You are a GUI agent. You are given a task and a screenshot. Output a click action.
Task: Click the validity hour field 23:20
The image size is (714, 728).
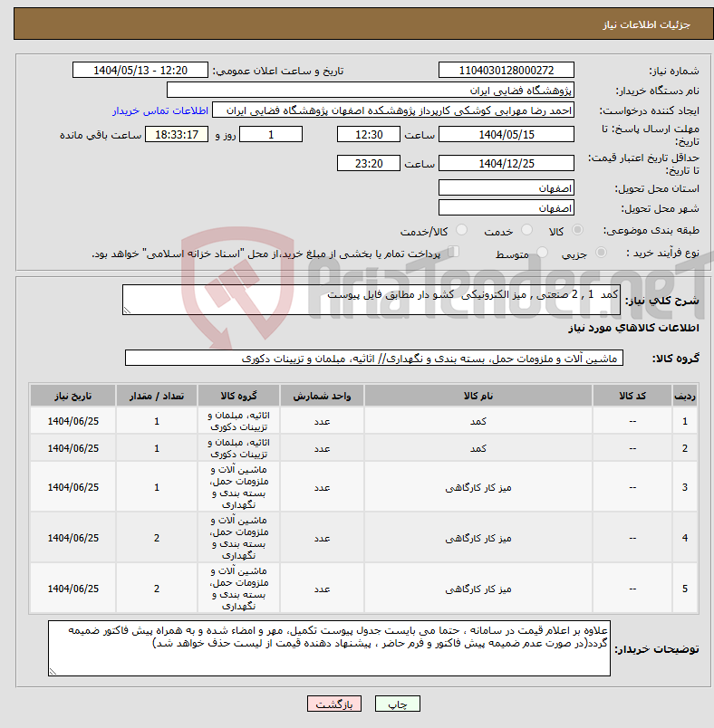[x=369, y=163]
